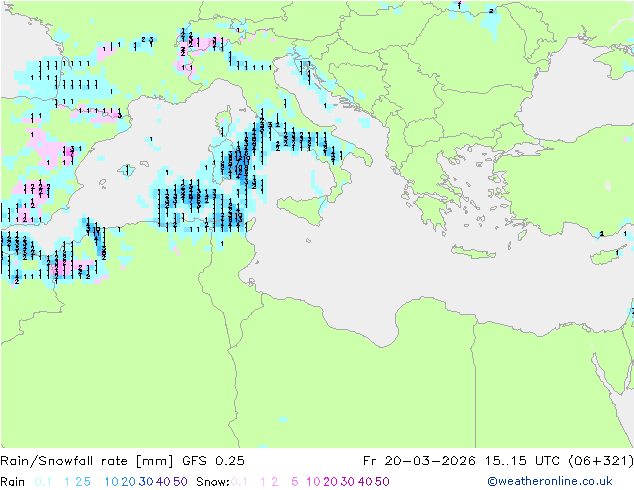Click the island of Crete on the map
This screenshot has width=634, height=490.
473,252
